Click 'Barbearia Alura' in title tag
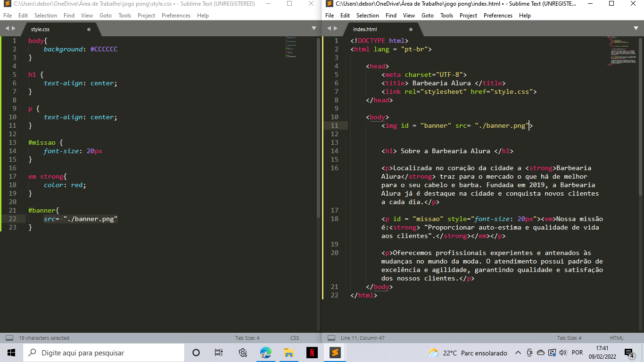 (441, 83)
